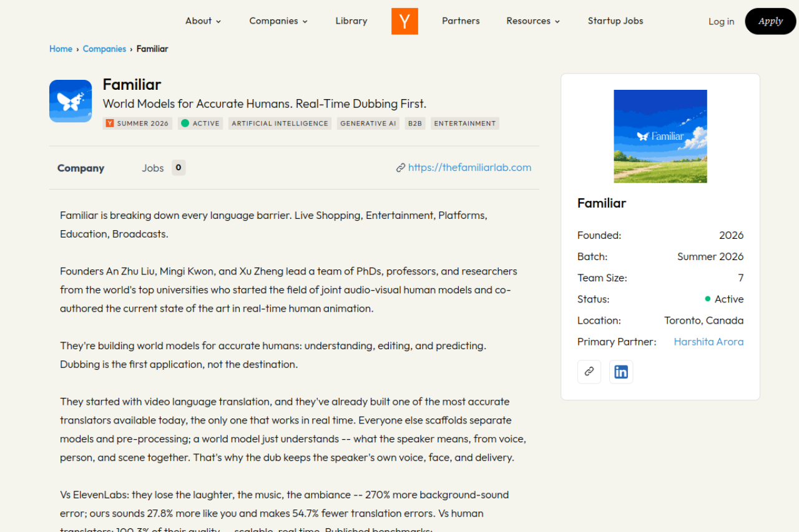Screen dimensions: 799x532
Task: Click the Familiar company name heading
Action: pyautogui.click(x=132, y=84)
